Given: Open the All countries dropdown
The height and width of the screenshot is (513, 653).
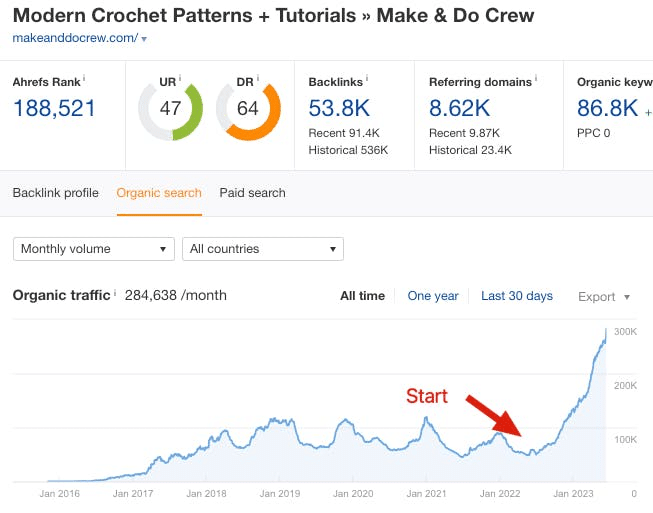Looking at the screenshot, I should point(263,249).
